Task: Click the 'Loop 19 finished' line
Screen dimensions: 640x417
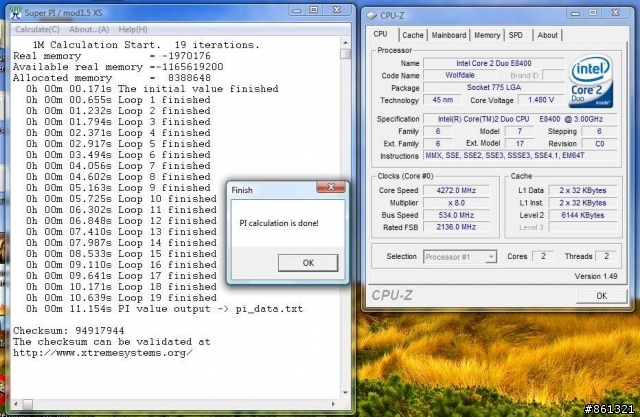Action: [121, 298]
